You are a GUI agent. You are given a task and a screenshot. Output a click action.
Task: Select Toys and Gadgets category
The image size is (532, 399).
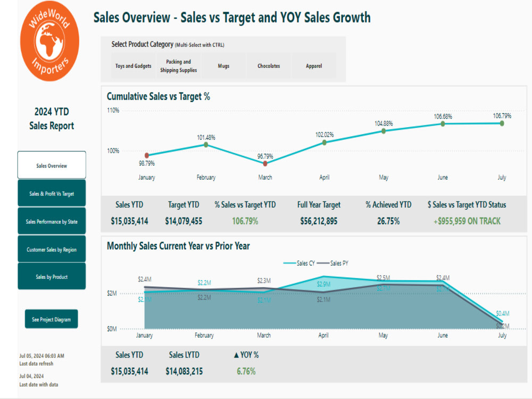point(134,66)
